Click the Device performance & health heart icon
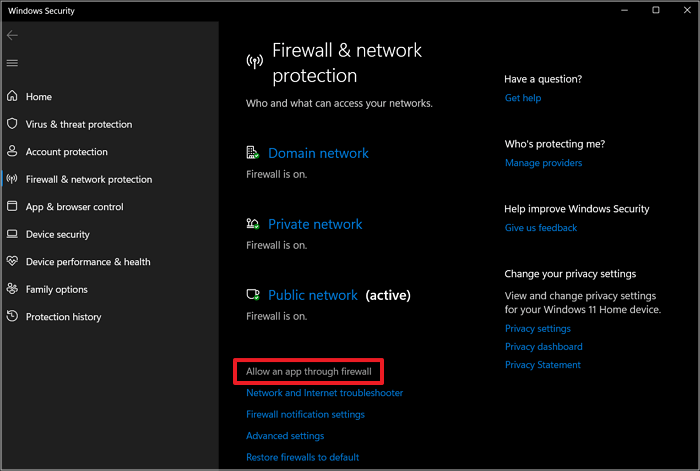Screen dimensions: 700x471 point(12,262)
